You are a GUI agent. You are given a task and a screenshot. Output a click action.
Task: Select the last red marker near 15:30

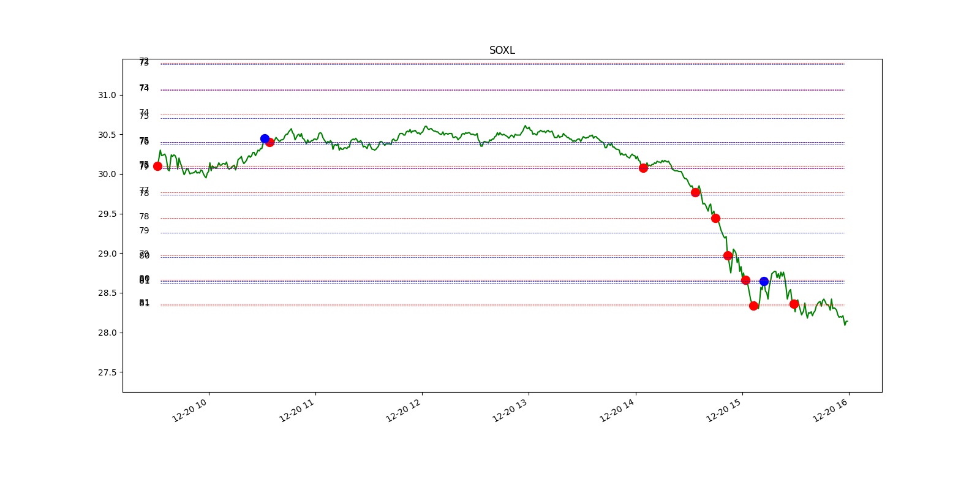click(x=794, y=304)
